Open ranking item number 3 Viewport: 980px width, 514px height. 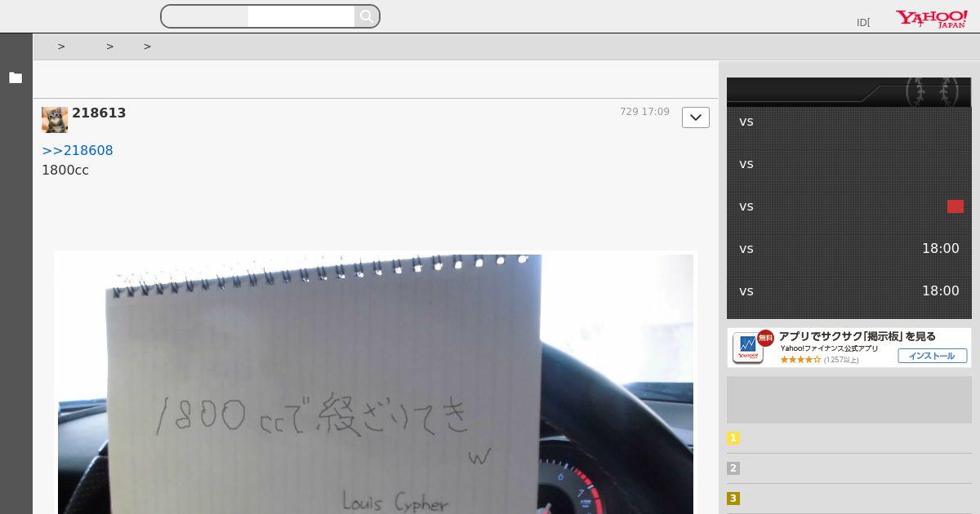[x=849, y=498]
